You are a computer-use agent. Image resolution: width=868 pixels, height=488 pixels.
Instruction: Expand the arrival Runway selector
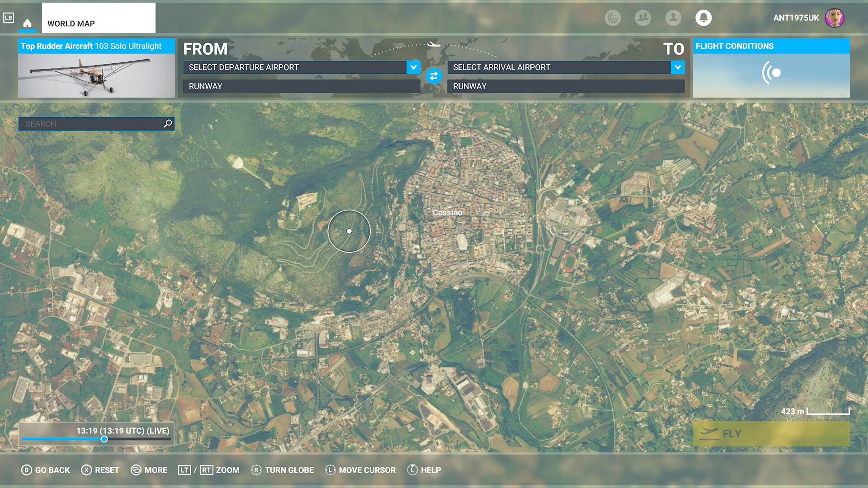564,86
